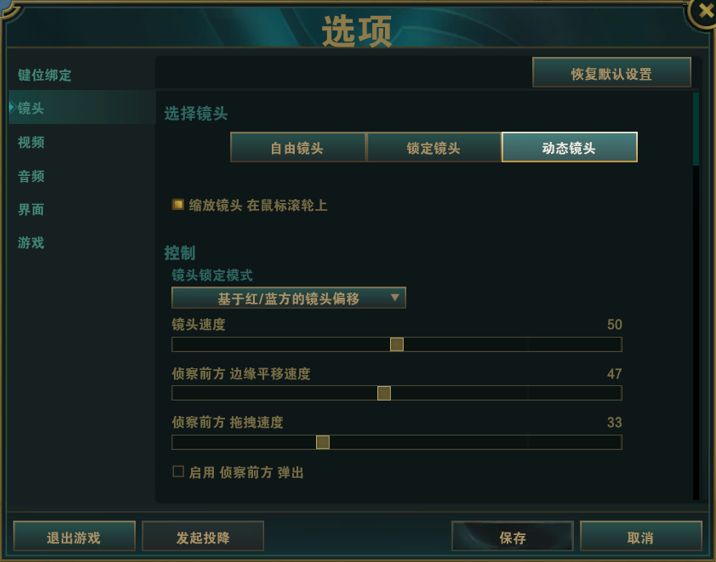Click the dropdown arrow beside 基于红/蓝方的镜头偏移

(395, 298)
